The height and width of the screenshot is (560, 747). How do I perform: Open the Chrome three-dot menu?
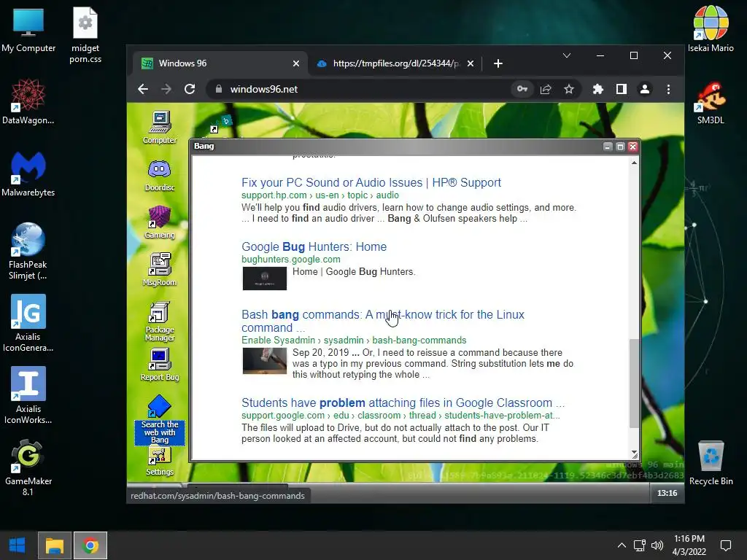tap(668, 89)
